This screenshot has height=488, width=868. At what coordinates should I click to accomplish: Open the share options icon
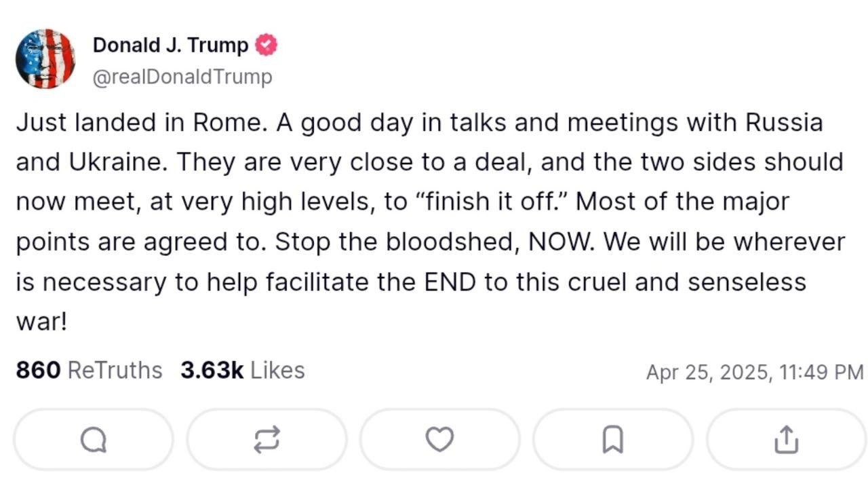(x=786, y=440)
